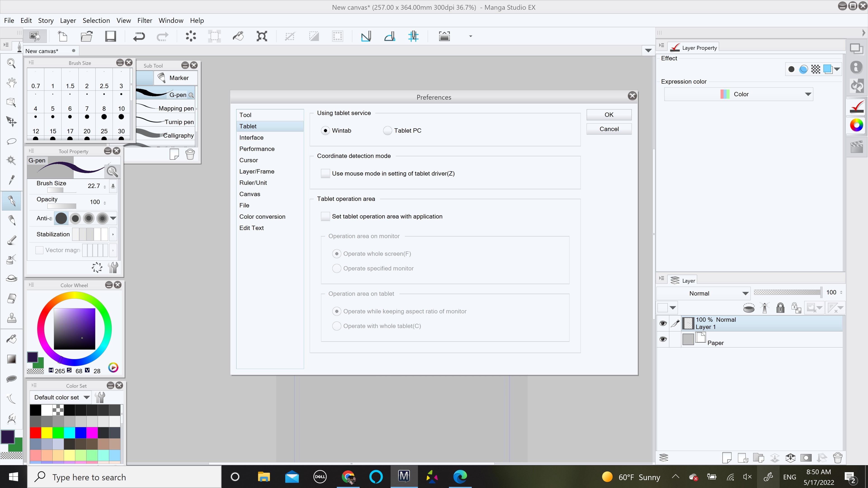The width and height of the screenshot is (868, 488).
Task: Select the Hand move tool
Action: [x=12, y=82]
